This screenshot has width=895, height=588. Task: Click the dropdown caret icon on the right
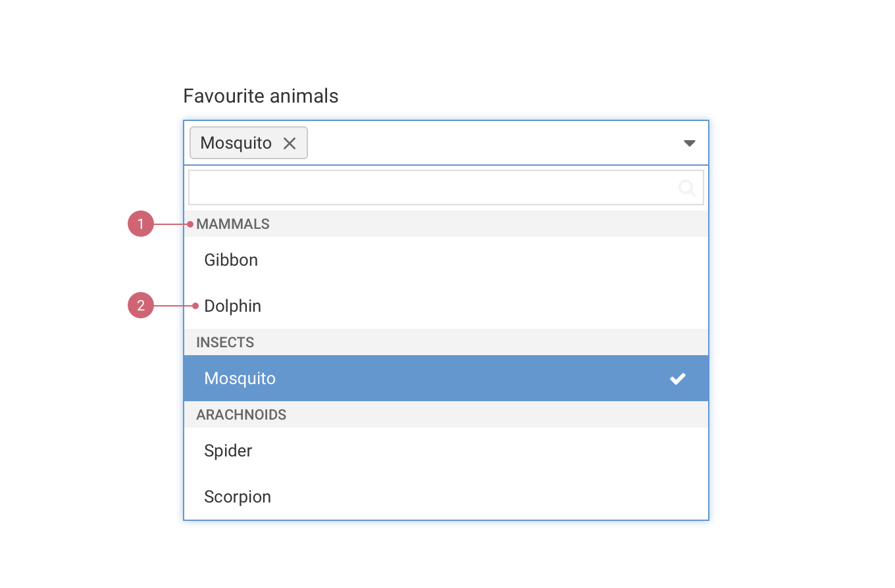(689, 143)
